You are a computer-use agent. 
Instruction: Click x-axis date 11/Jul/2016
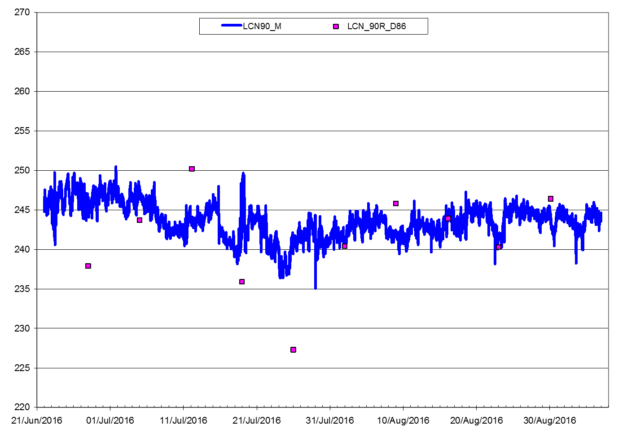click(x=183, y=420)
